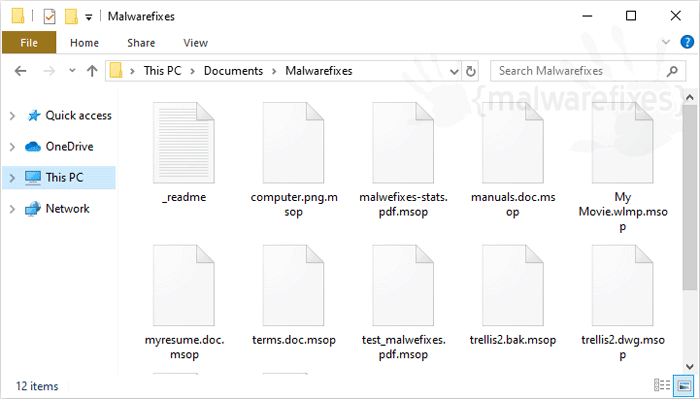This screenshot has height=399, width=700.
Task: Click the _readme file name label
Action: point(184,197)
